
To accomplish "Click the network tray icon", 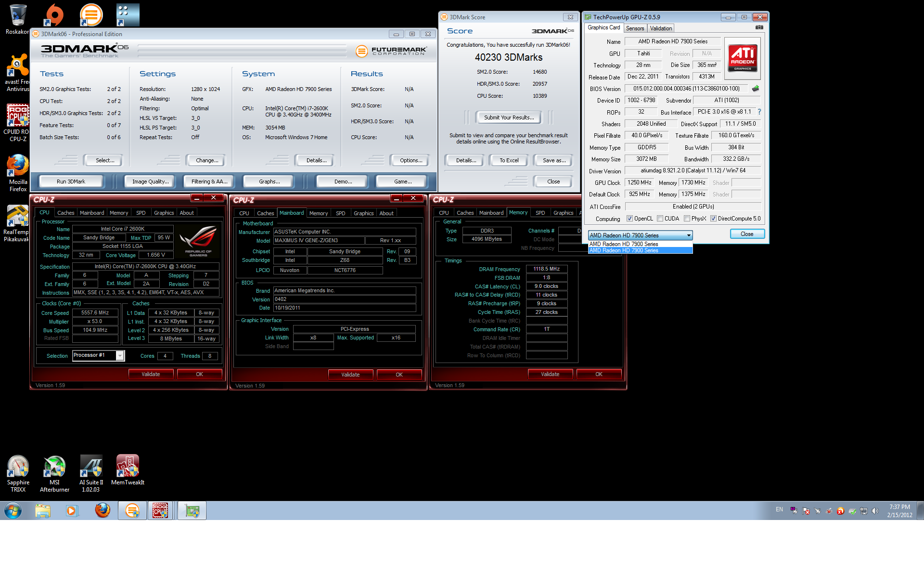I will coord(864,511).
